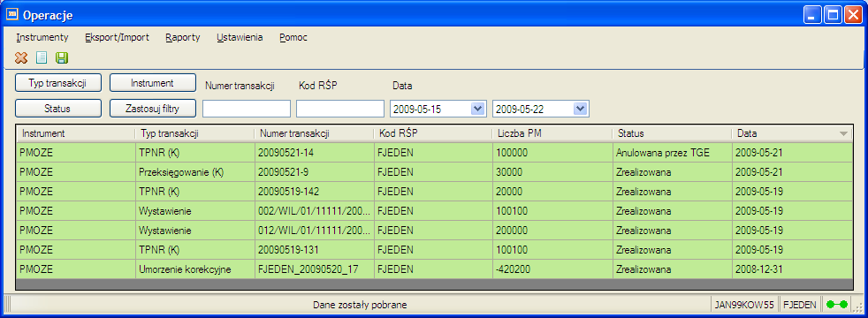The height and width of the screenshot is (318, 868).
Task: Click the Instrument filter button
Action: pos(153,83)
